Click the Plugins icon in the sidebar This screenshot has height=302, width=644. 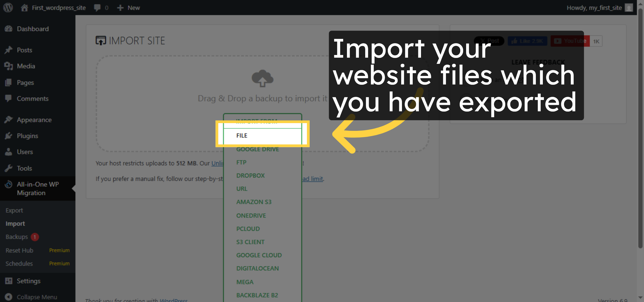tap(8, 136)
